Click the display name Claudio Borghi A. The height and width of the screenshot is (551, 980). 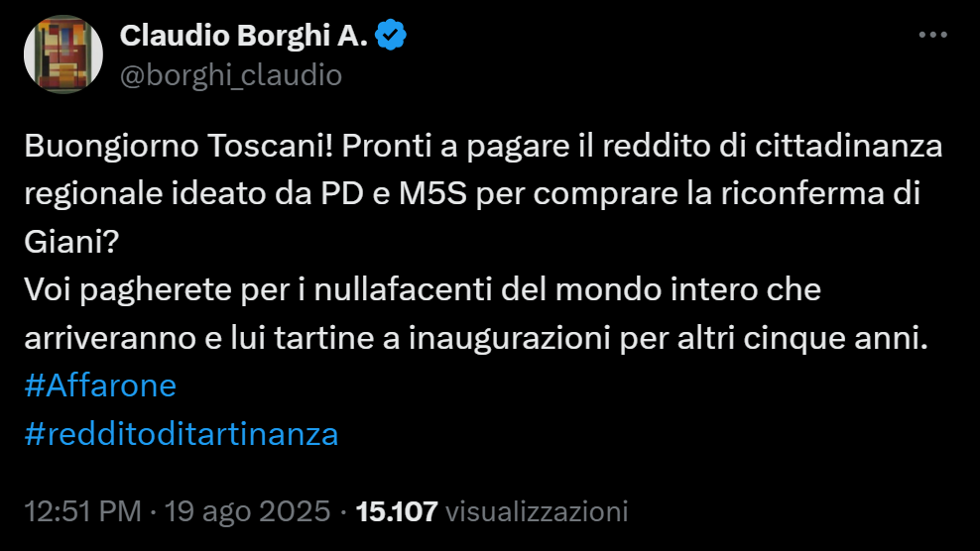244,36
